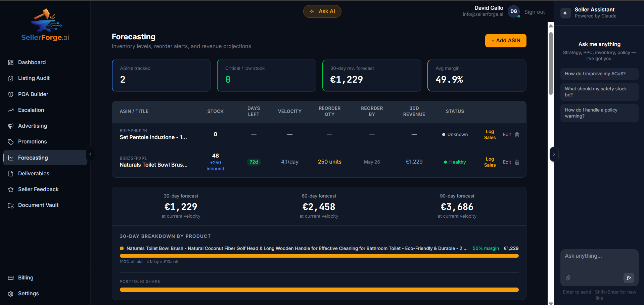Screen dimensions: 644x305
Task: Ask 'How do I improve my ACoS?' suggestion
Action: click(599, 74)
